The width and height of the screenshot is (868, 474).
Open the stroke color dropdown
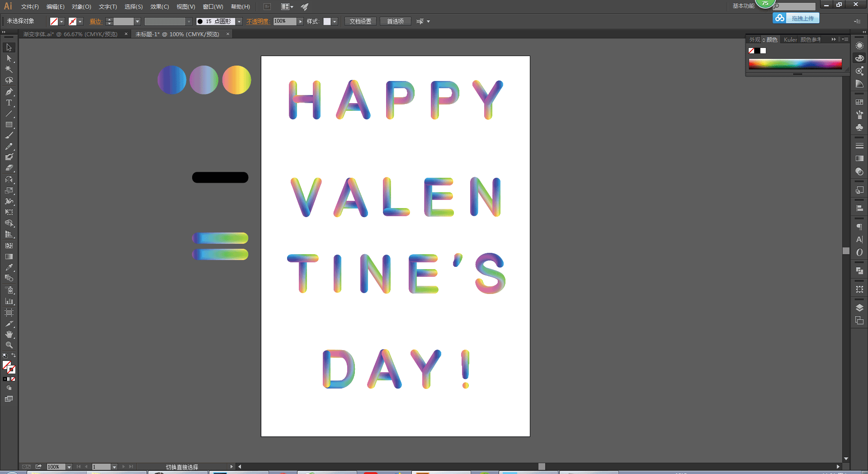coord(80,22)
